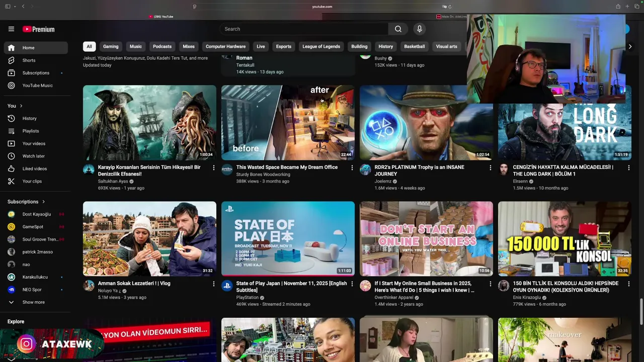This screenshot has width=644, height=362.
Task: Open Dost Kayaoğlu channel subscription
Action: pyautogui.click(x=36, y=214)
